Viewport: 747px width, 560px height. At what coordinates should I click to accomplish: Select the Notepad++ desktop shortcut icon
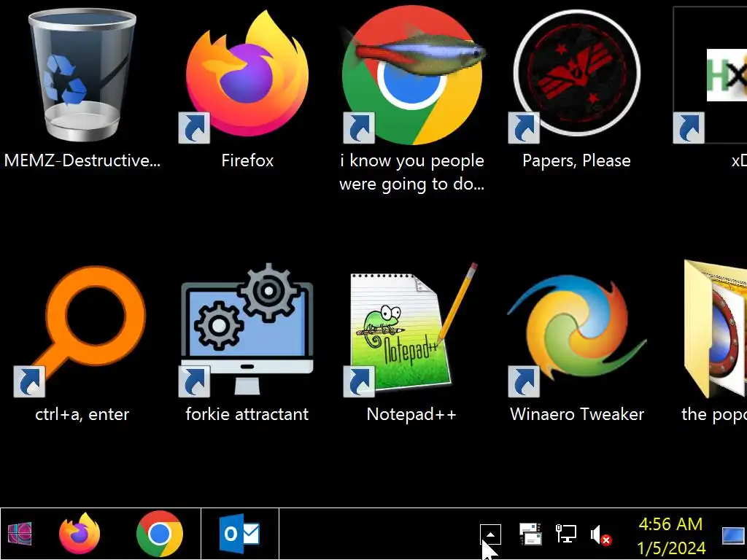[x=411, y=330]
